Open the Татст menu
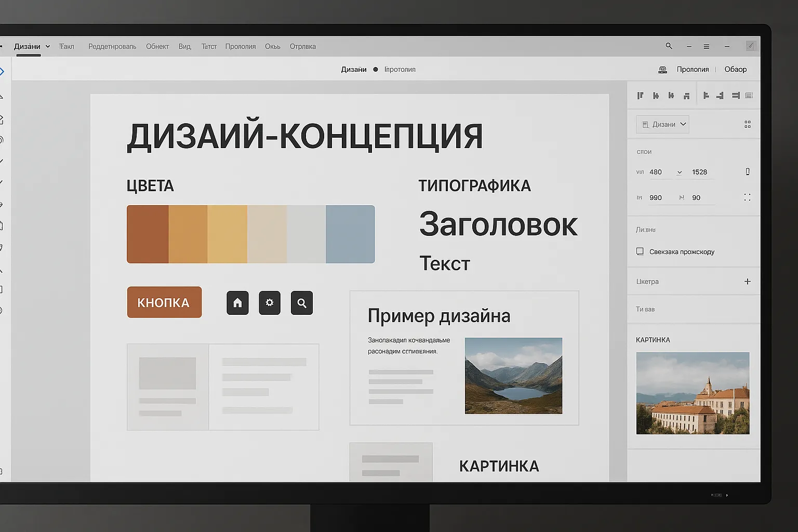The height and width of the screenshot is (532, 798). (x=209, y=47)
